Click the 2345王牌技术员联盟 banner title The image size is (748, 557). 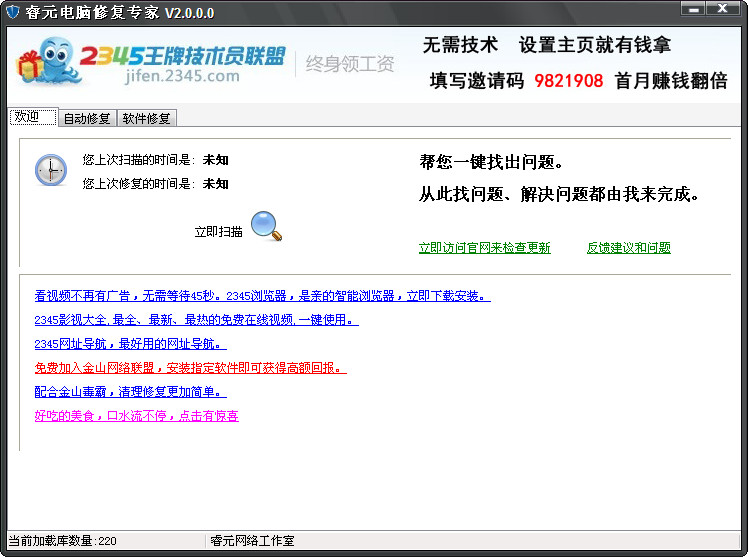(183, 56)
